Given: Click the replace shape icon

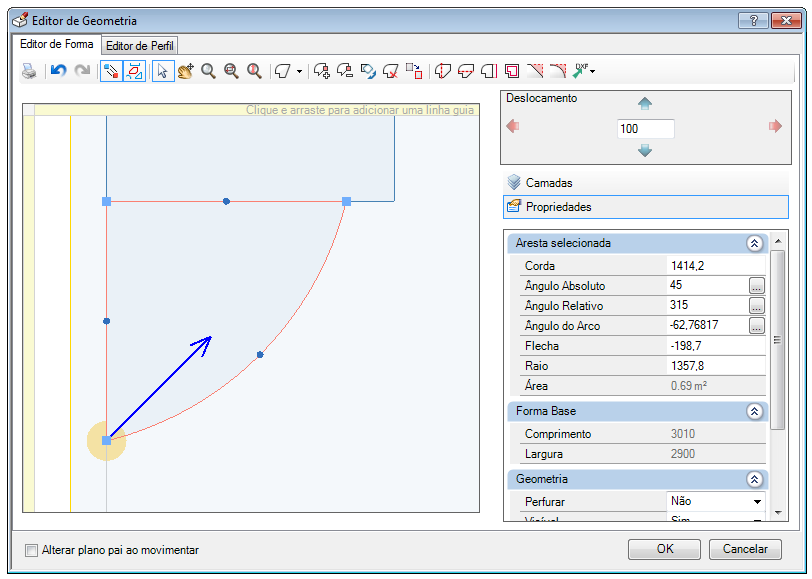Looking at the screenshot, I should (x=414, y=71).
